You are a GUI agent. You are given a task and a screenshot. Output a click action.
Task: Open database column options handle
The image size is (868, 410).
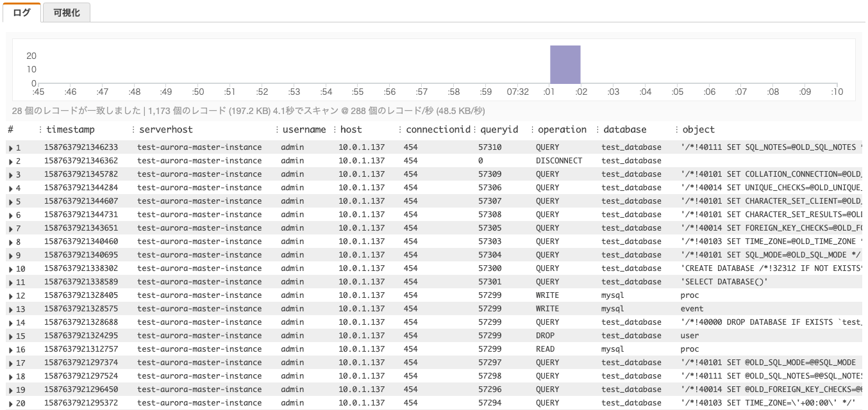[x=598, y=129]
